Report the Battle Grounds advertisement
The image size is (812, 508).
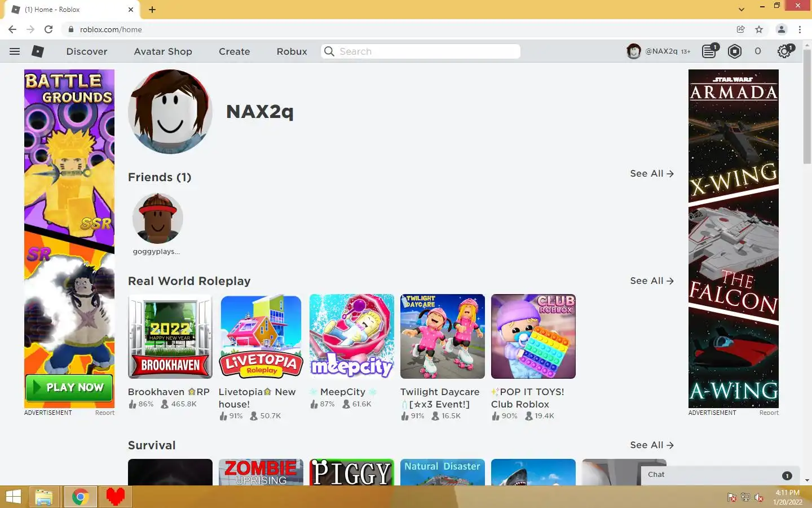pyautogui.click(x=105, y=413)
